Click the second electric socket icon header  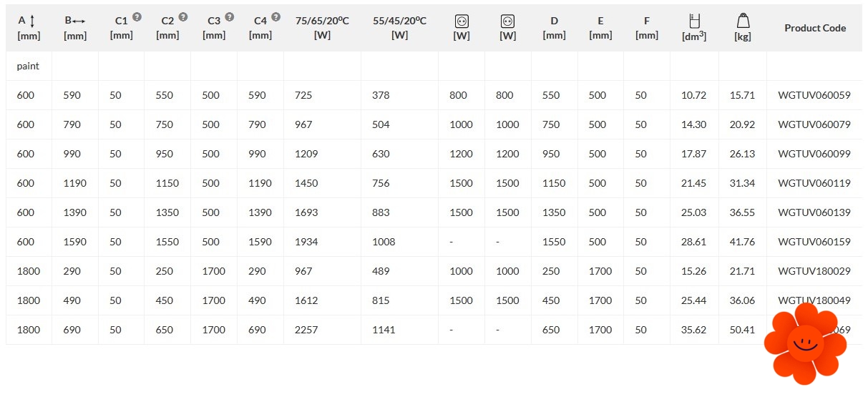(x=508, y=21)
